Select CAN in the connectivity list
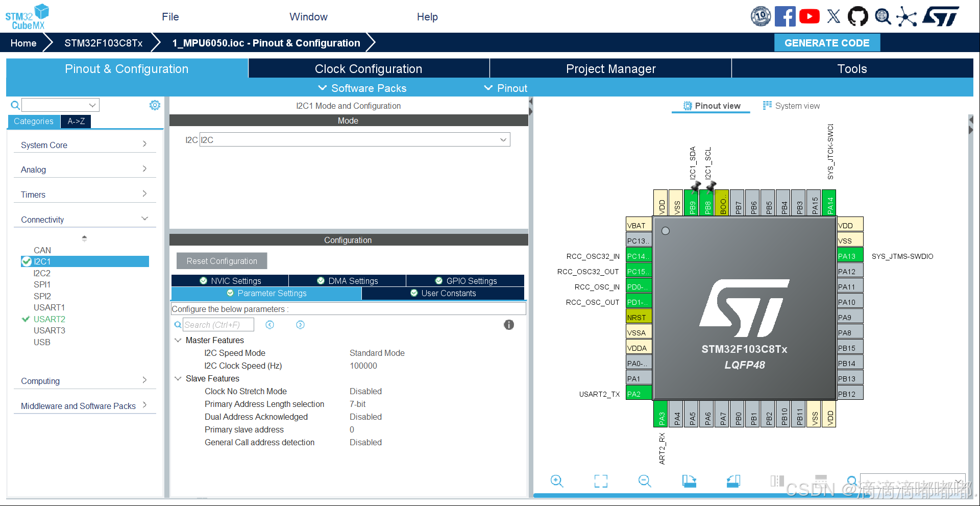The width and height of the screenshot is (980, 506). point(42,250)
